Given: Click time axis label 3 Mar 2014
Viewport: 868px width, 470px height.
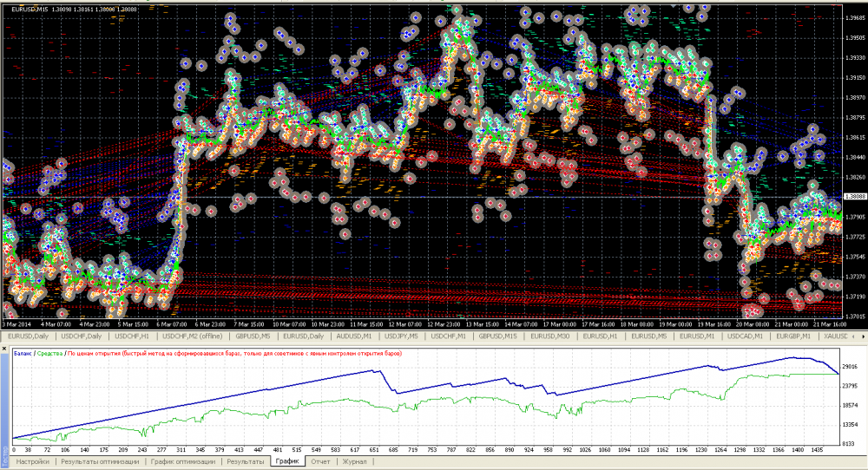Looking at the screenshot, I should [x=17, y=324].
